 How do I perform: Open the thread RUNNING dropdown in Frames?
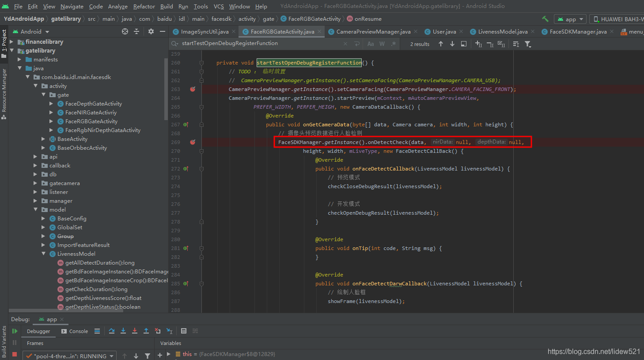point(69,356)
